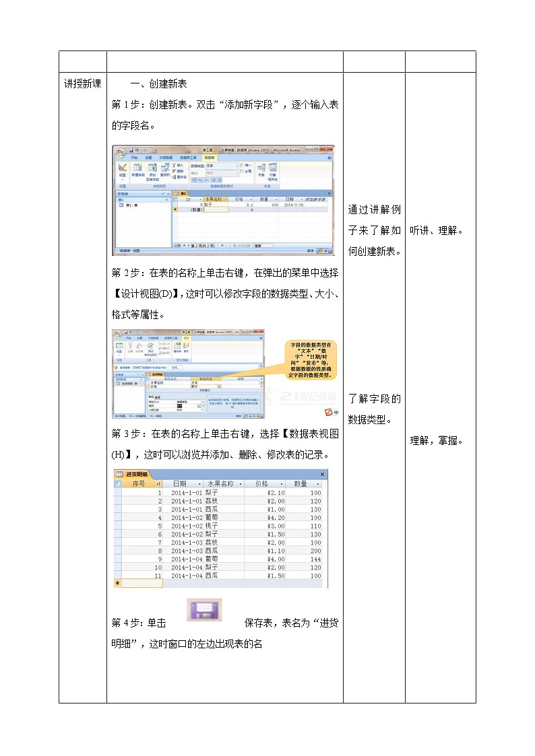This screenshot has height=756, width=535.
Task: Open the 价格 column dropdown in 进货明细 table
Action: pos(282,483)
